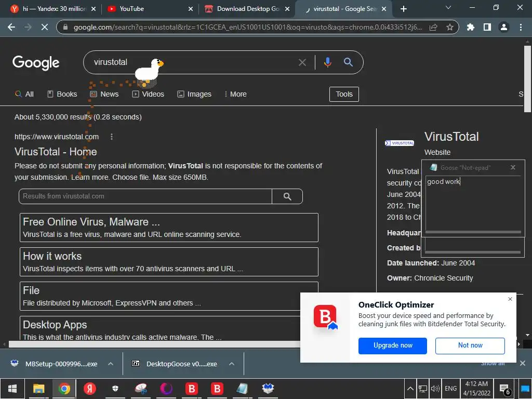Open notification center with badge 6
The height and width of the screenshot is (399, 532).
coord(505,389)
